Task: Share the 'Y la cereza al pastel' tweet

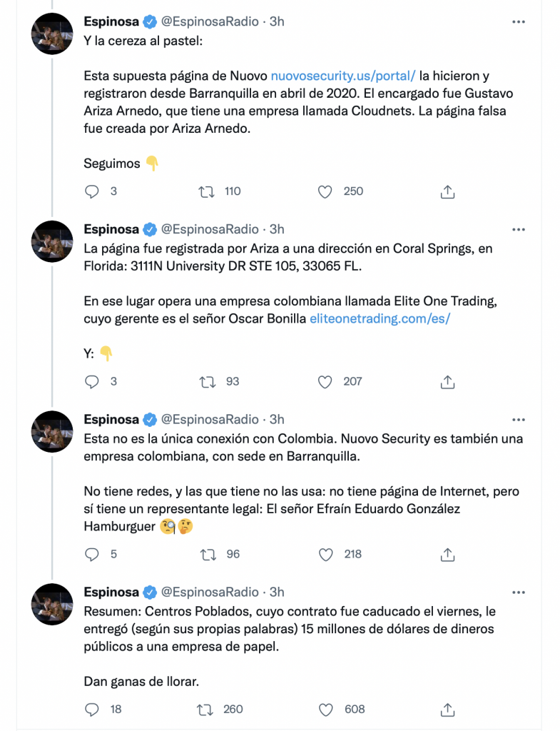Action: (x=447, y=191)
